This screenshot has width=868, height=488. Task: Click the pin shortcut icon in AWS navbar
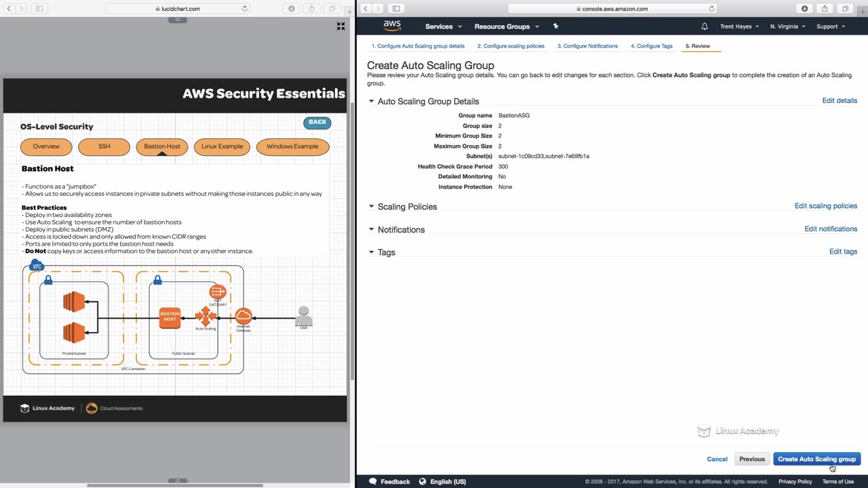[555, 26]
